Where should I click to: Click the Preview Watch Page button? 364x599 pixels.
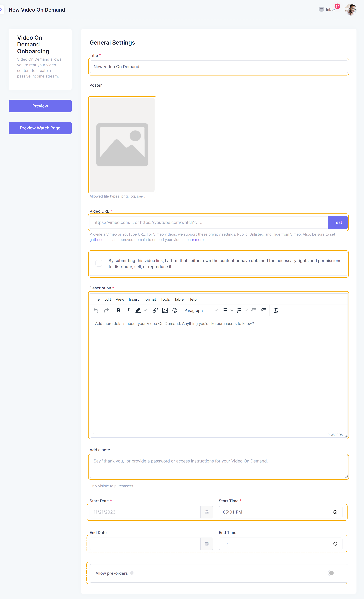pos(40,128)
